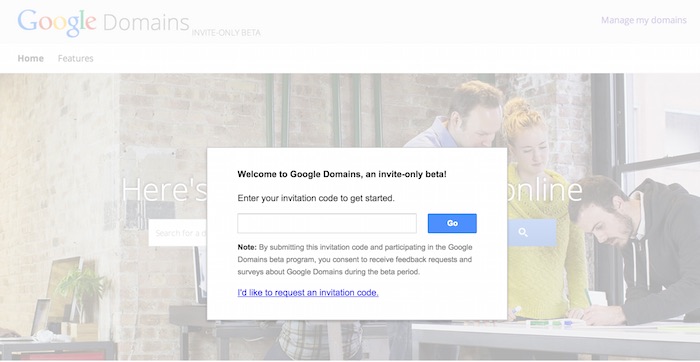Click the dimmed "Search for a d..." domain field
This screenshot has height=362, width=700.
click(178, 233)
